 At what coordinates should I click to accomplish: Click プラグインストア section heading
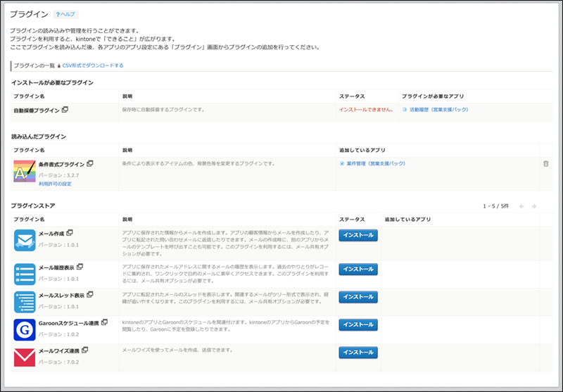(x=33, y=206)
